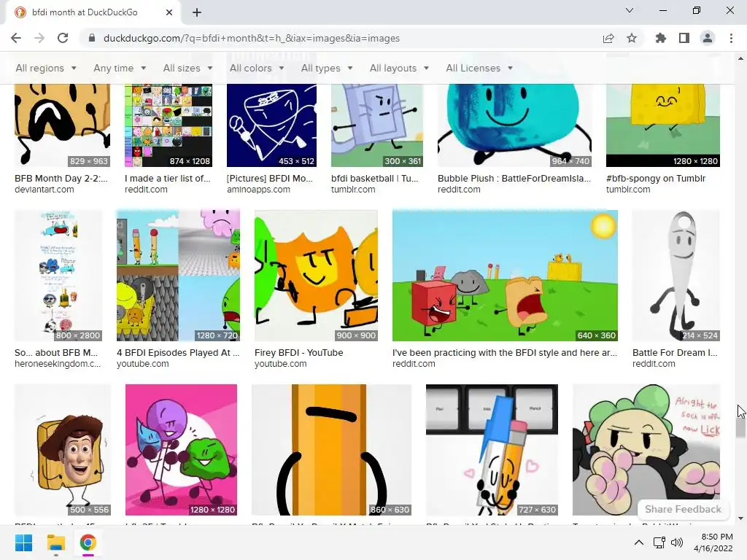Viewport: 747px width, 560px height.
Task: Open the Chrome profile avatar
Action: tap(708, 38)
